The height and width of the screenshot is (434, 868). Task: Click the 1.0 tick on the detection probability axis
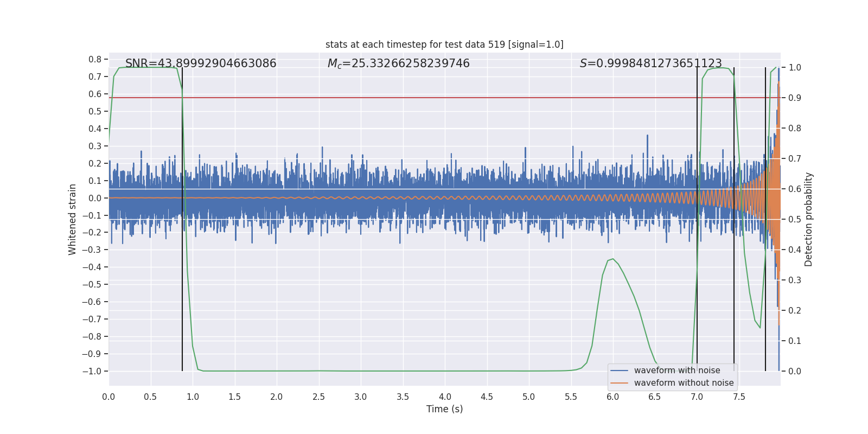pyautogui.click(x=795, y=68)
